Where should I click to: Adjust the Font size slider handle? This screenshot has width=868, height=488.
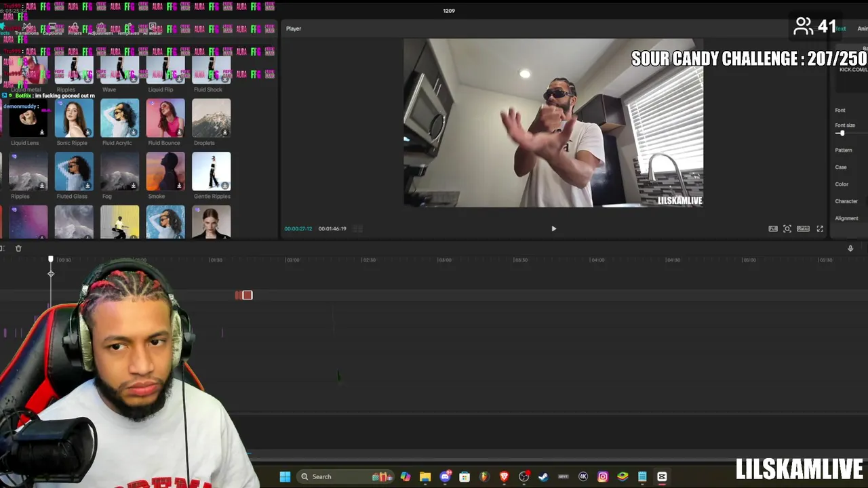pos(841,134)
